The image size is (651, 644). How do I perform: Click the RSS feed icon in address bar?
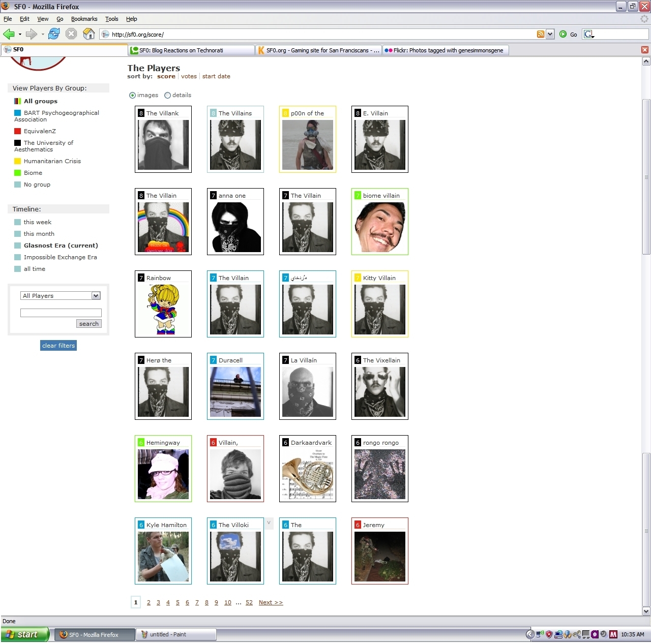click(x=541, y=34)
